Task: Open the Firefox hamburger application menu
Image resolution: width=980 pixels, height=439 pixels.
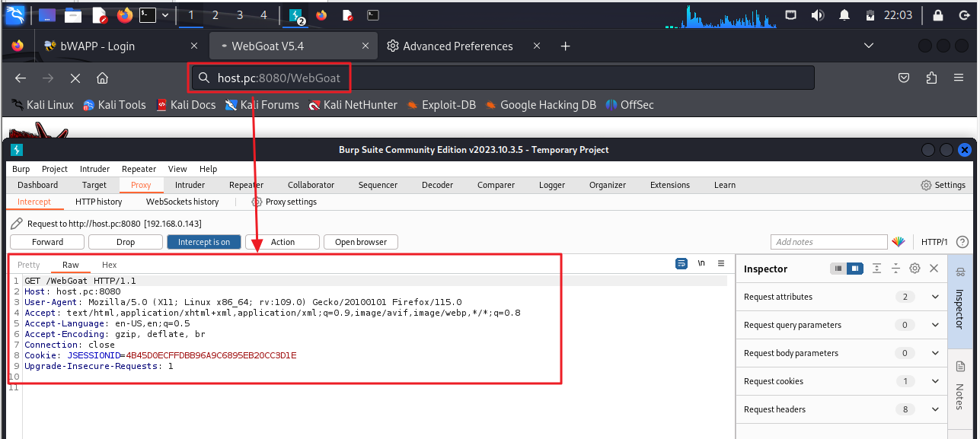Action: (x=959, y=78)
